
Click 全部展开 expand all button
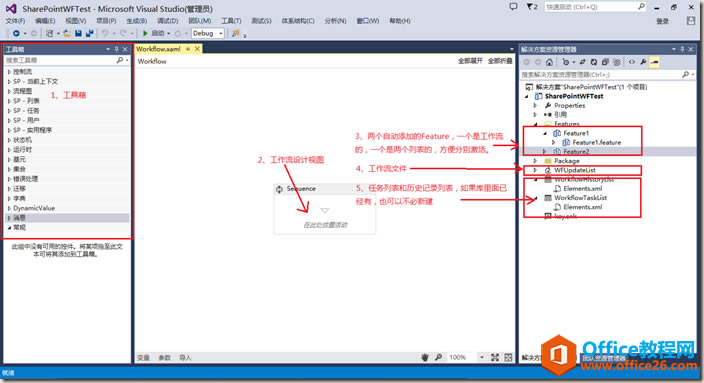(x=470, y=61)
